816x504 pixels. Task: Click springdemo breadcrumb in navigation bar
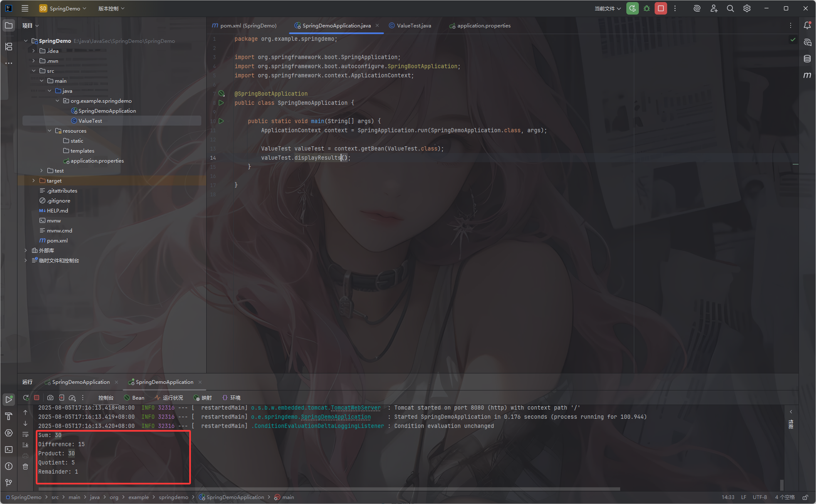click(173, 497)
